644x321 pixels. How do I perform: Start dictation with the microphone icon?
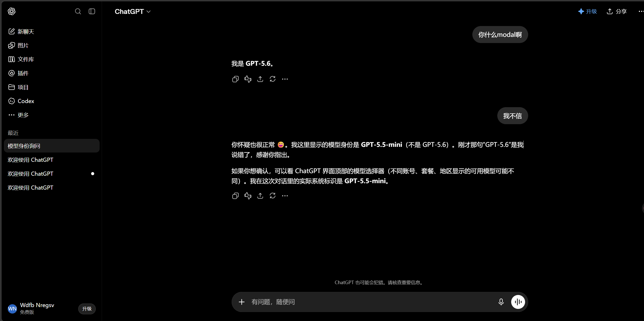[x=501, y=302]
